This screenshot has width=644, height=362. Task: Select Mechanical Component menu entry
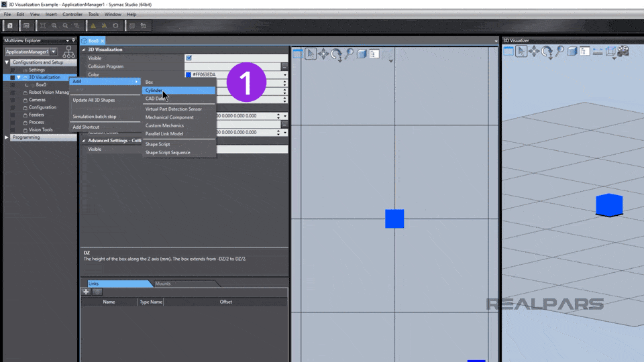(x=178, y=117)
